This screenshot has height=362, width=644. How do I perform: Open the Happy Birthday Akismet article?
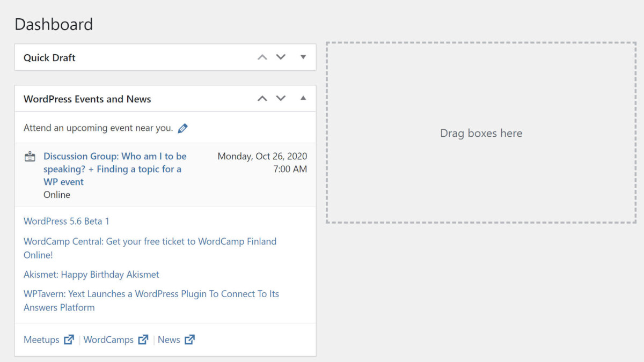click(91, 274)
